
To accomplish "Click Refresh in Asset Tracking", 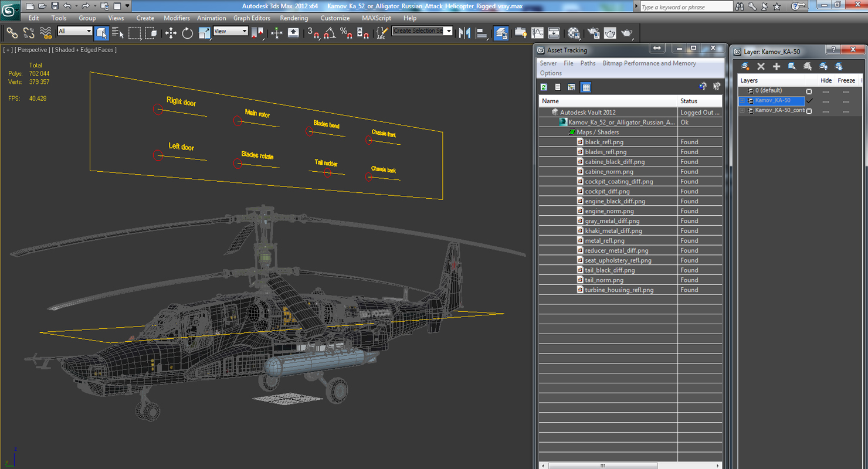I will pyautogui.click(x=544, y=87).
